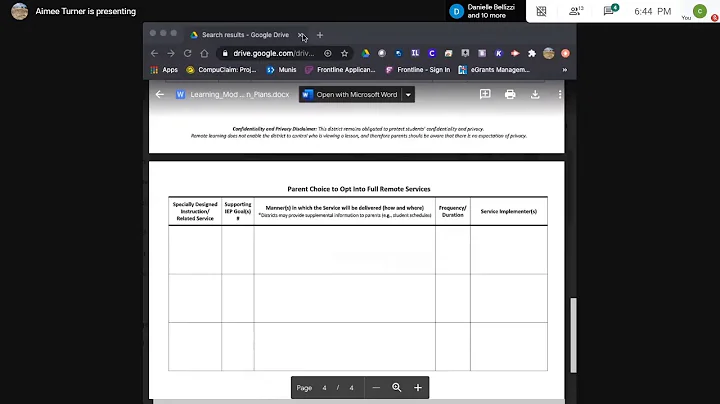Reload the Google Drive page
This screenshot has height=404, width=720.
[x=187, y=53]
